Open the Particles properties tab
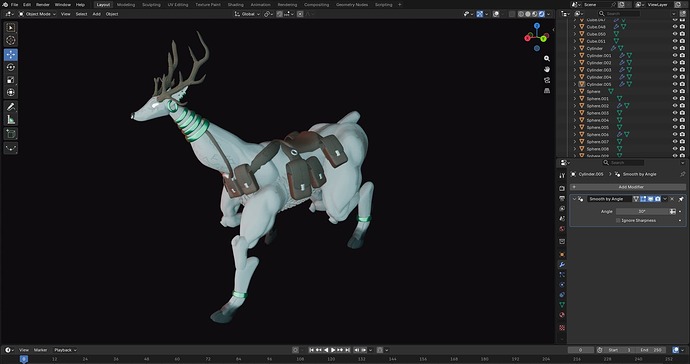 (x=562, y=275)
